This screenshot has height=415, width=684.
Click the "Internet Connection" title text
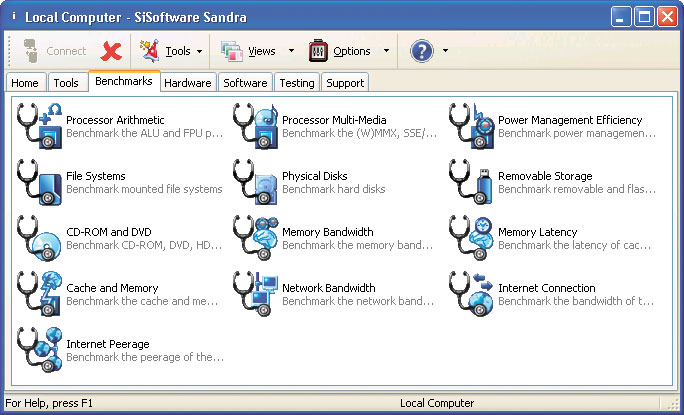click(x=547, y=288)
